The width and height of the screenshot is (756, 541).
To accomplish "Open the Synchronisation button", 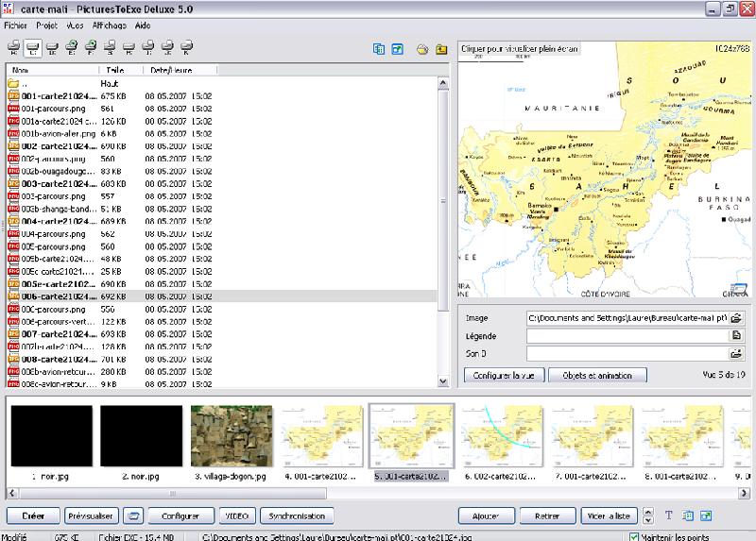I will (297, 516).
